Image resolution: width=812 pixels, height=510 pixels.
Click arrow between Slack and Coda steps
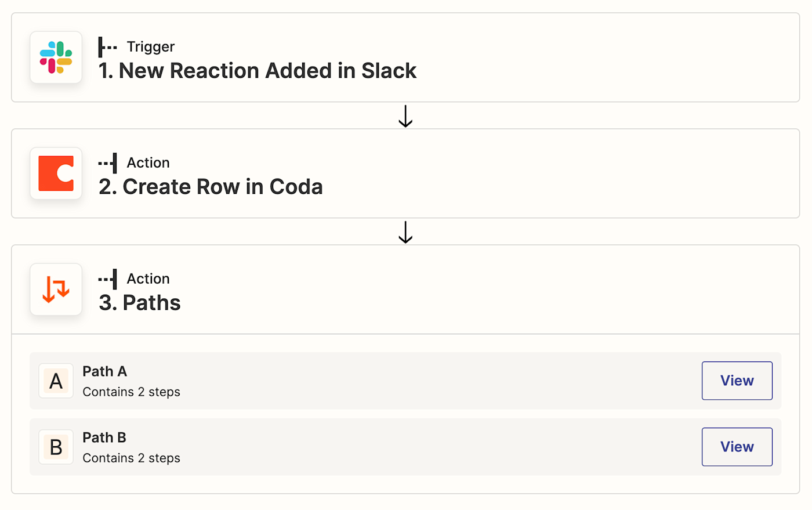pyautogui.click(x=405, y=116)
